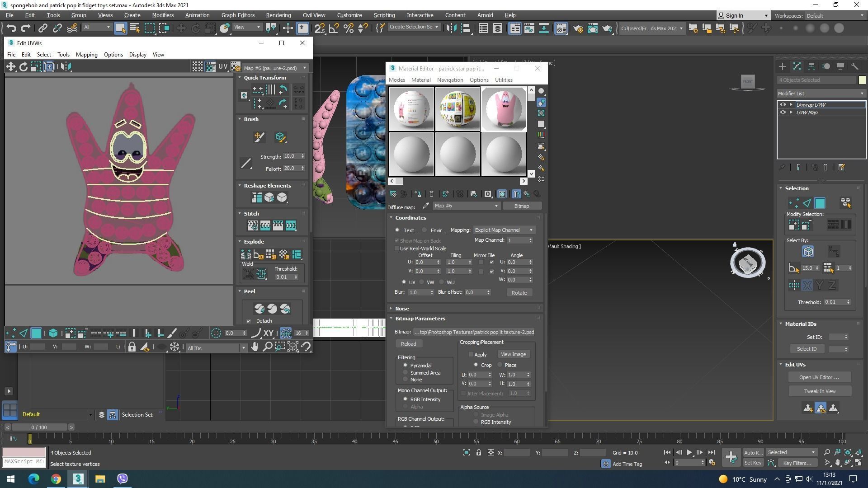Screen dimensions: 868x488
Task: Click the Rotate tool in Edit UVWs
Action: tap(23, 67)
